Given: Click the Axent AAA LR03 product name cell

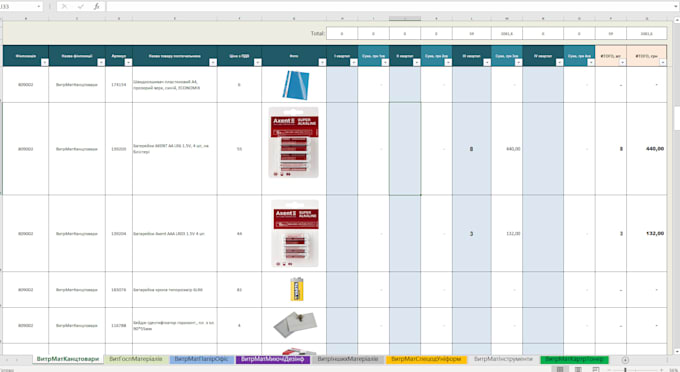Looking at the screenshot, I should tap(175, 233).
